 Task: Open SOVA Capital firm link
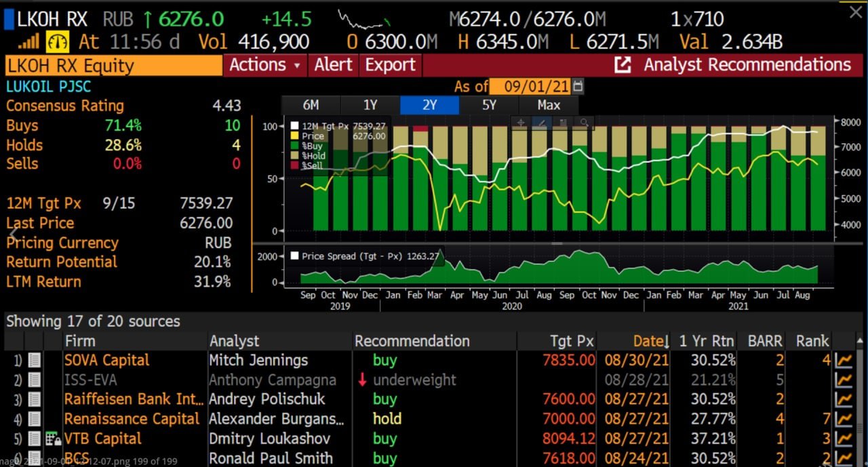click(x=107, y=361)
